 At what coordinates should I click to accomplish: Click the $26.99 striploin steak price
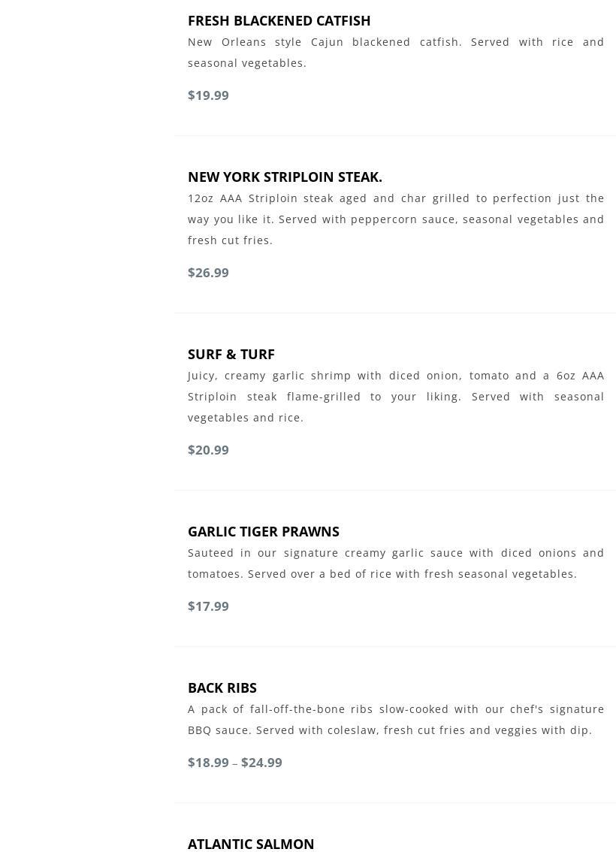[208, 273]
